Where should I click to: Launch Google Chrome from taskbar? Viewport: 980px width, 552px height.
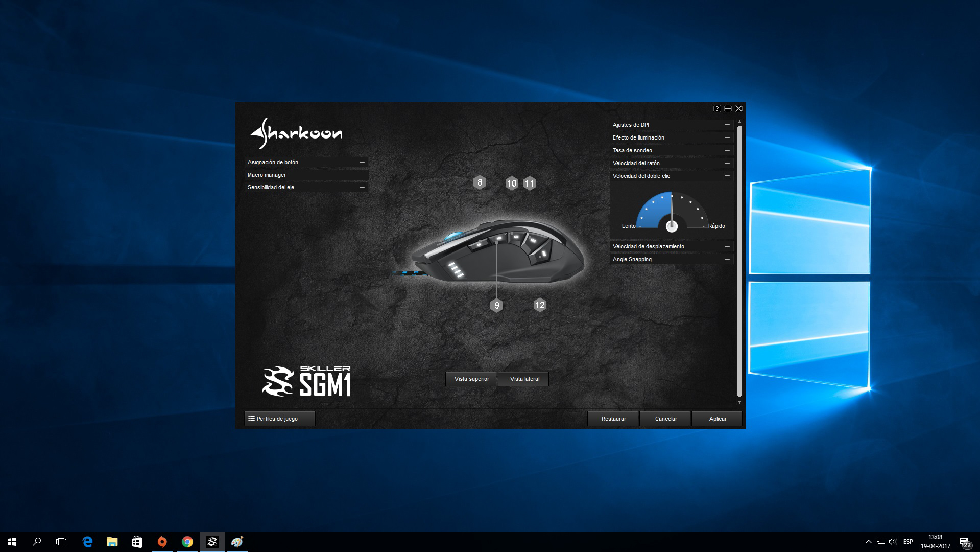tap(187, 542)
